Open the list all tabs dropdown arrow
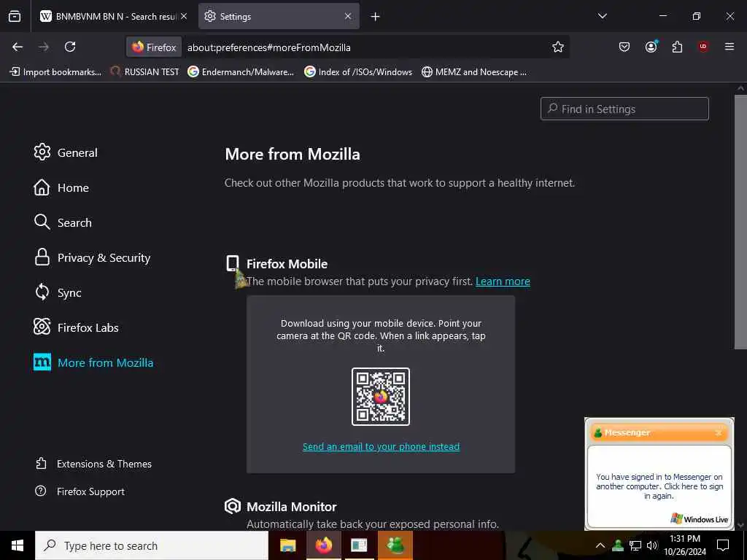The width and height of the screenshot is (747, 560). tap(603, 16)
